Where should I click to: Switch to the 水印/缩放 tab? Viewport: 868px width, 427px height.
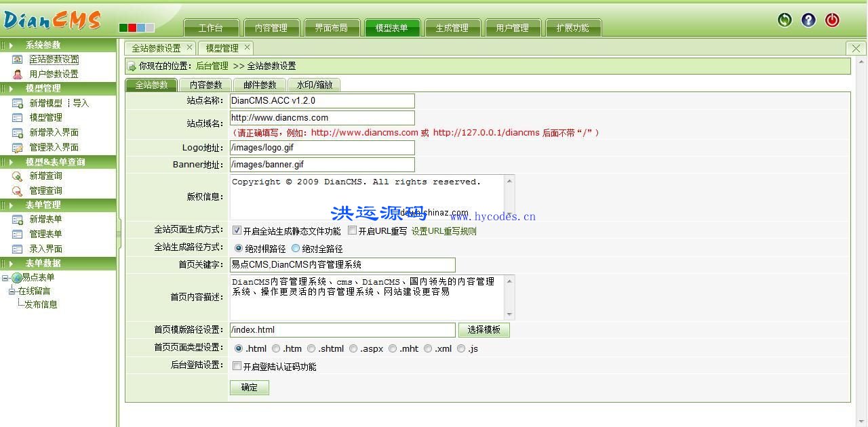(x=314, y=85)
